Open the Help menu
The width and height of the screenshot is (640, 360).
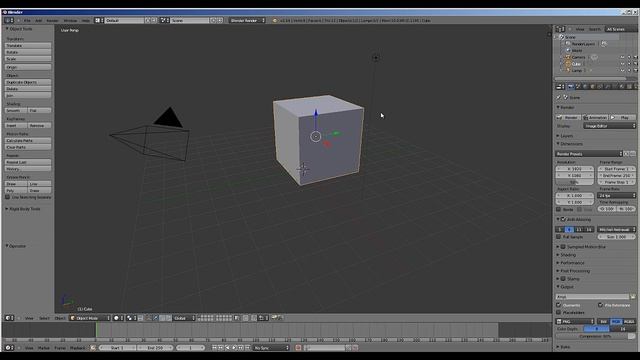[x=86, y=20]
